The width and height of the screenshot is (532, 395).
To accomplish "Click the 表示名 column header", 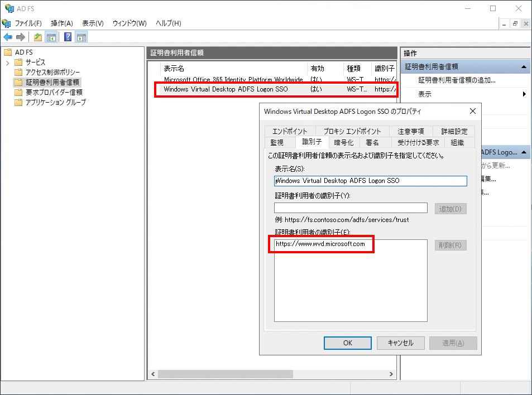I will (x=234, y=69).
